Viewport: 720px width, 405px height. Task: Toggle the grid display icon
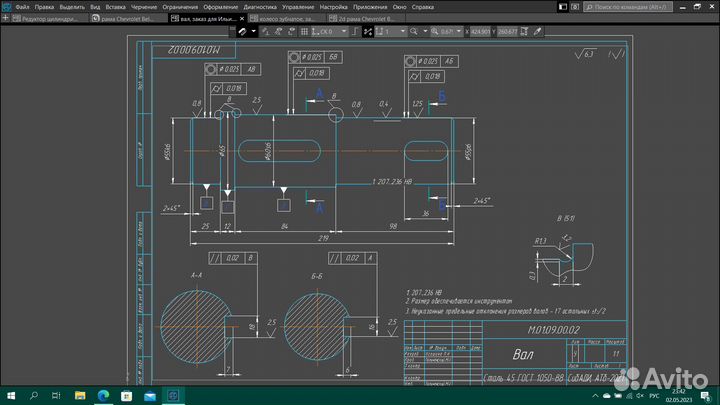coord(304,31)
